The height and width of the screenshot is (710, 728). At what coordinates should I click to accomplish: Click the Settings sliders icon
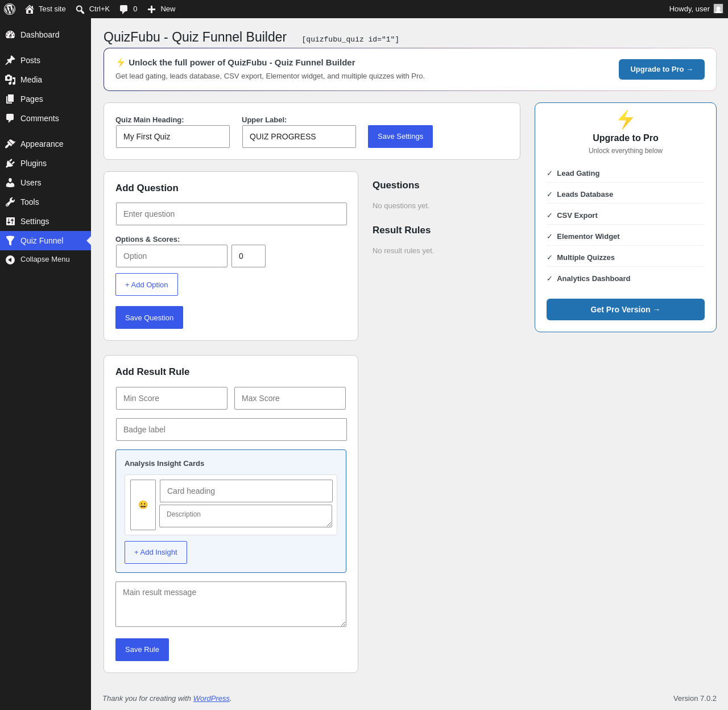pyautogui.click(x=10, y=221)
